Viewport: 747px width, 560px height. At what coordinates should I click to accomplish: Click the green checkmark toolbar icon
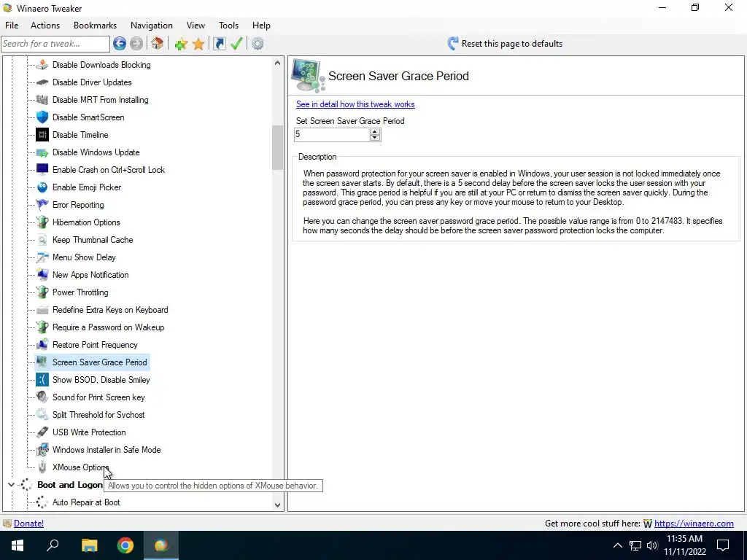[236, 44]
